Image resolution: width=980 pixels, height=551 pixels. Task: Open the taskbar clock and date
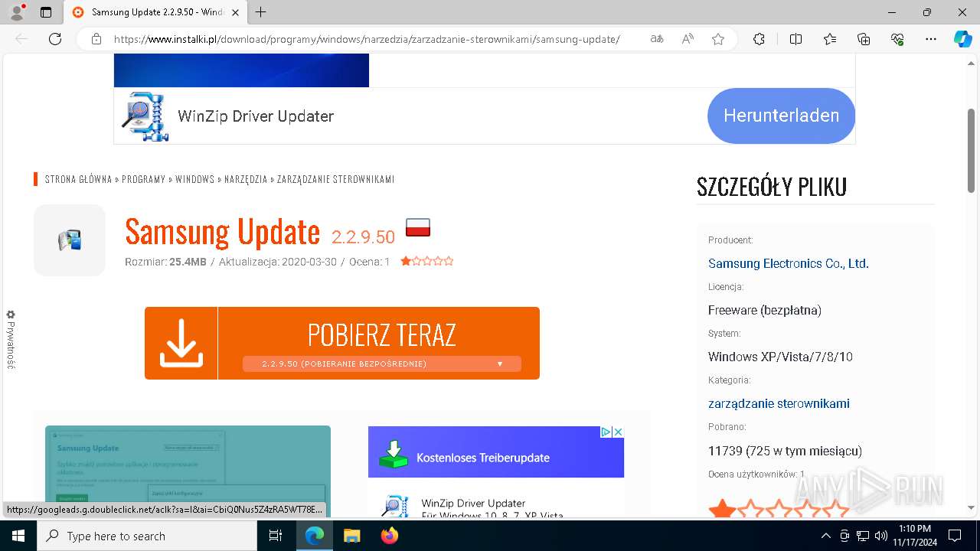point(915,536)
